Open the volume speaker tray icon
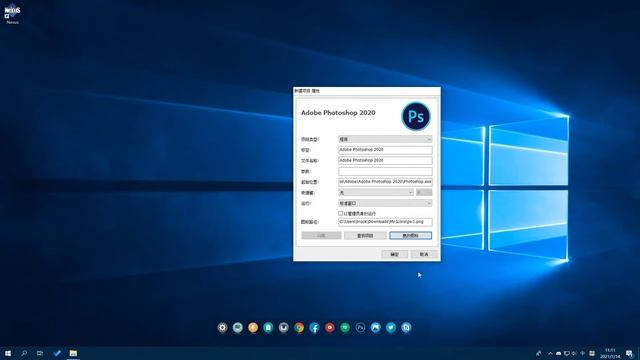Viewport: 640px width, 360px height. pyautogui.click(x=574, y=353)
